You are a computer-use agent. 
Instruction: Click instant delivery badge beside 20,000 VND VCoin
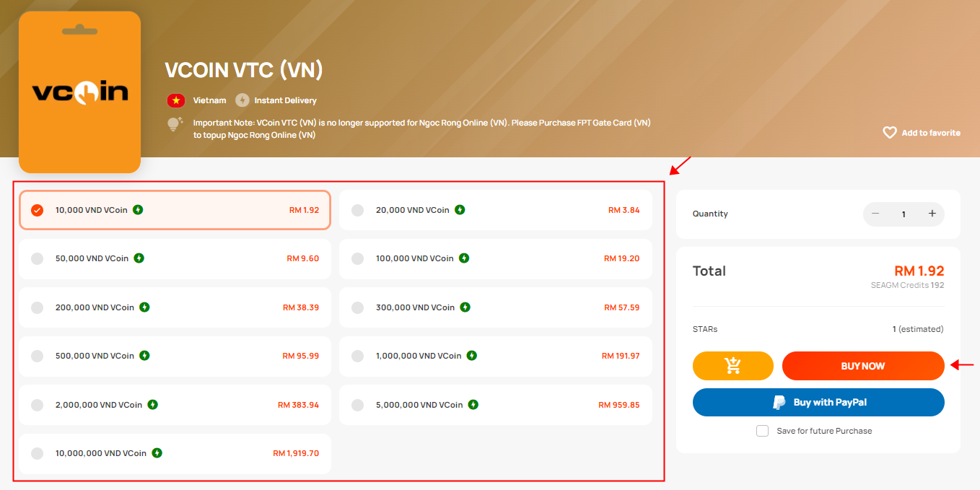coord(460,210)
